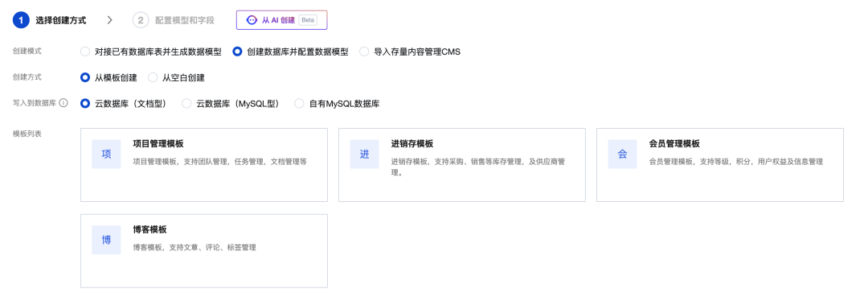Click description 会员管理模板，支持等级，积分
This screenshot has height=301, width=868.
click(735, 162)
